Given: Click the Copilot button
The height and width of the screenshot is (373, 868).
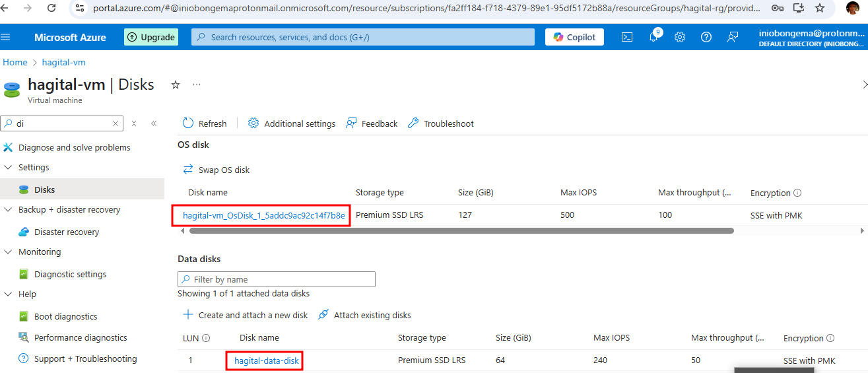Looking at the screenshot, I should point(574,37).
